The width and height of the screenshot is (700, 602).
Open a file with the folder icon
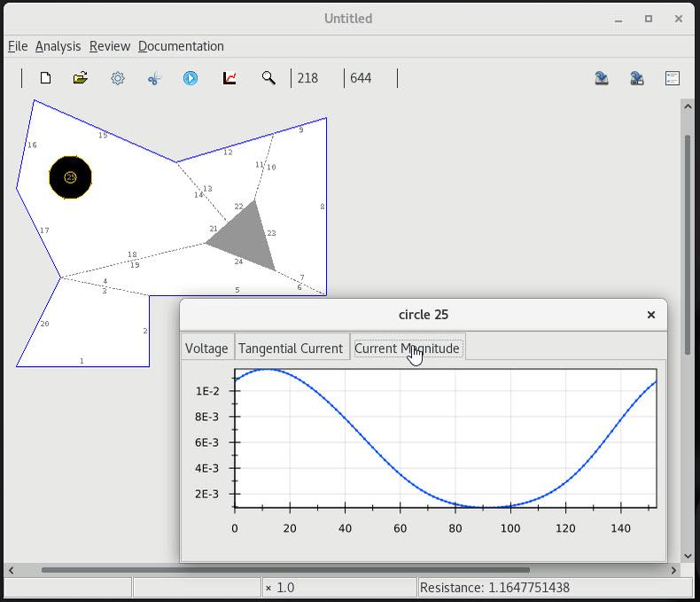81,78
